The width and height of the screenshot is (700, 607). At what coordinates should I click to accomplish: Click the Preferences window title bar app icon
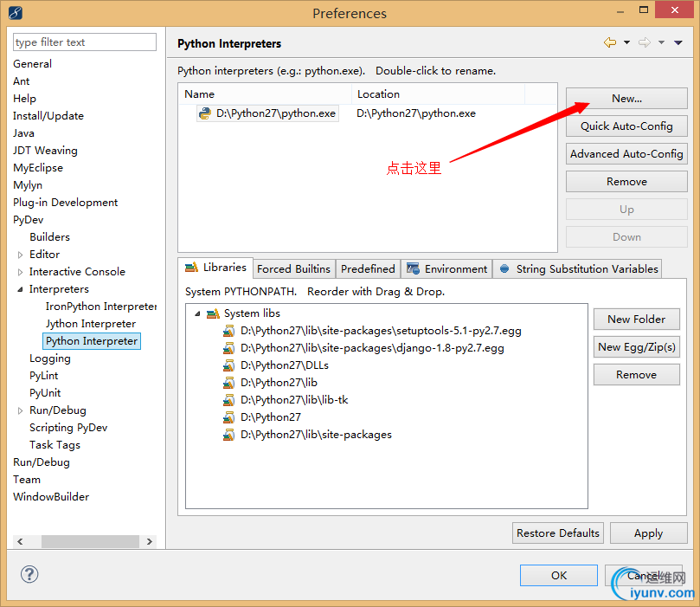point(16,13)
